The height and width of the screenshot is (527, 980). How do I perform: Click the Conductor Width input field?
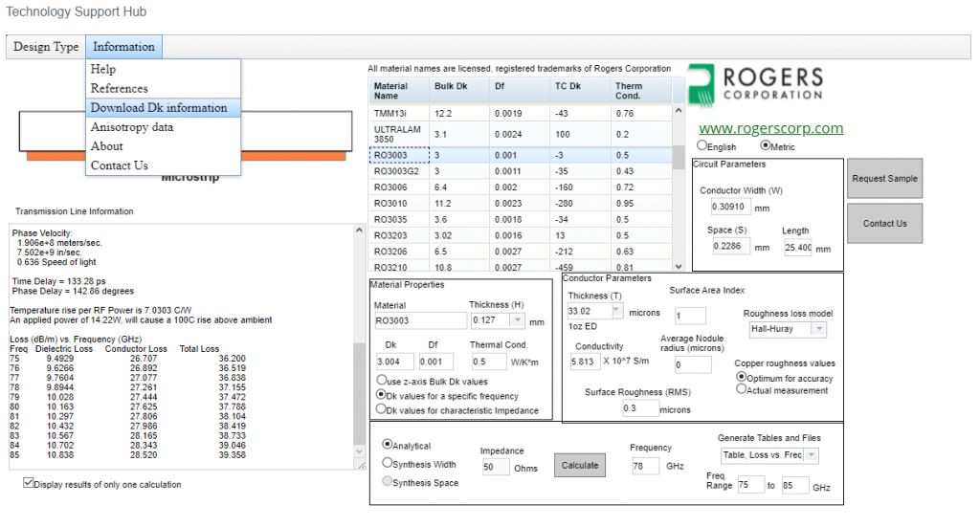pyautogui.click(x=730, y=207)
